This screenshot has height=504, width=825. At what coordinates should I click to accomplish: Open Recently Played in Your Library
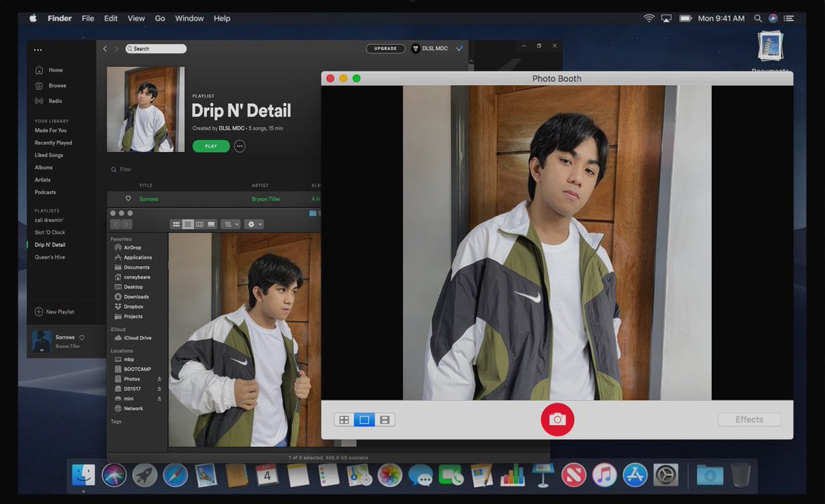[x=54, y=143]
